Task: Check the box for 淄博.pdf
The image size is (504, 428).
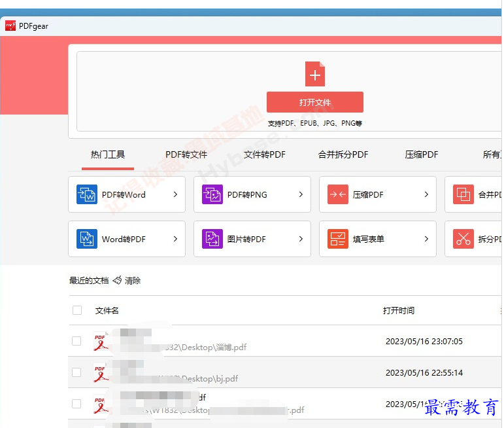Action: [x=76, y=341]
